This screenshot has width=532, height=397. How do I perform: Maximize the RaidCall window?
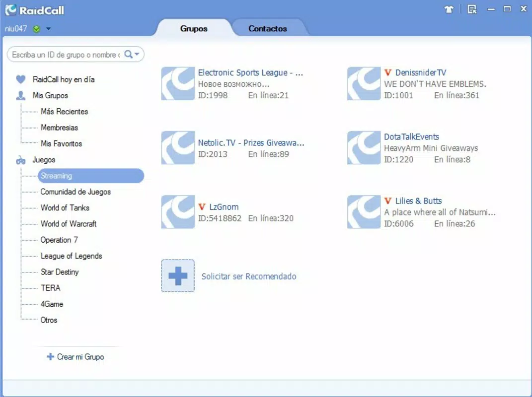507,9
